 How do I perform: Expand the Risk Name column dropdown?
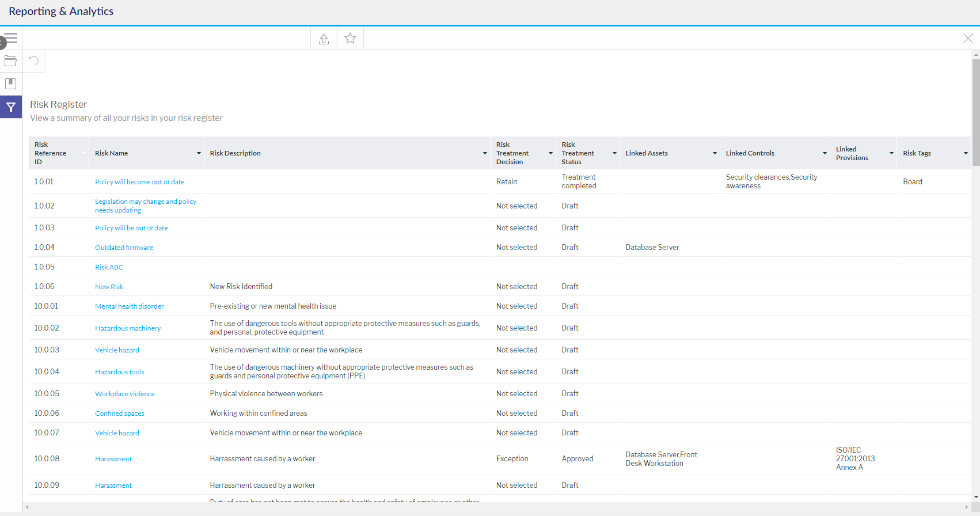[199, 153]
